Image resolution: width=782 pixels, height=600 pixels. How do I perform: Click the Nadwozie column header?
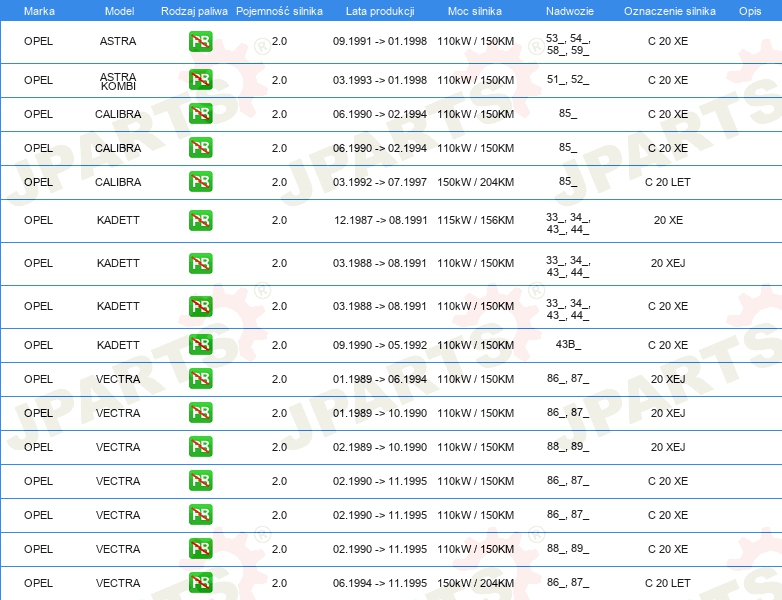570,11
